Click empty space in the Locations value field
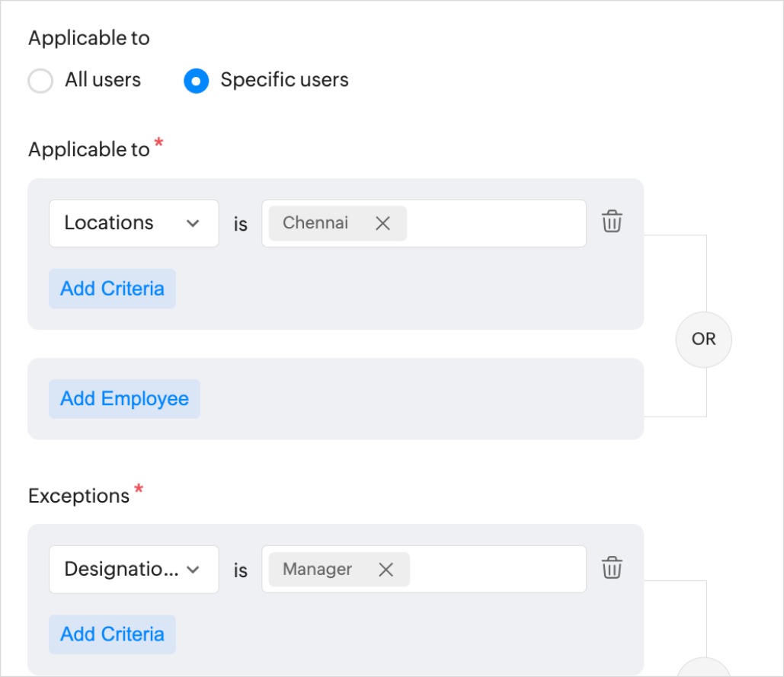 (x=495, y=223)
